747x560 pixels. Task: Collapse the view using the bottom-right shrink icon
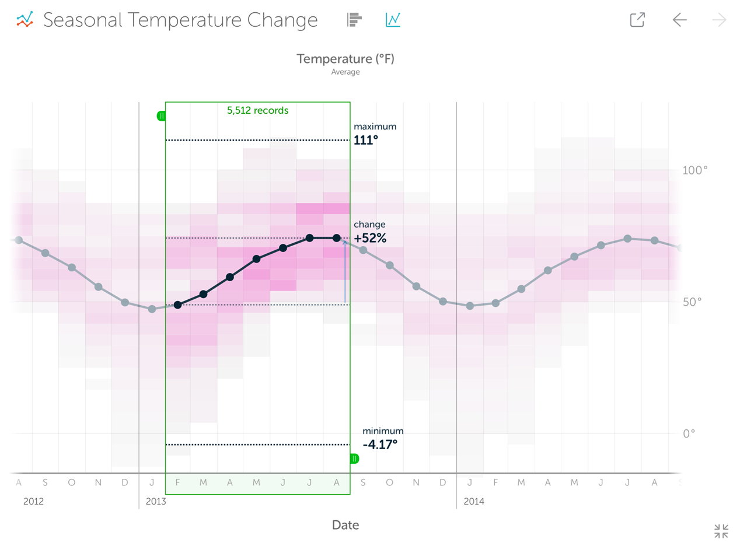coord(721,531)
